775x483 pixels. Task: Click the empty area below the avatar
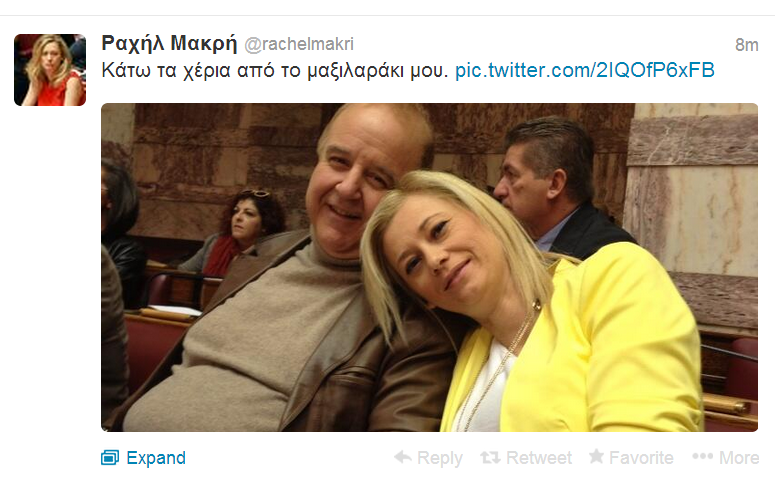(50, 272)
